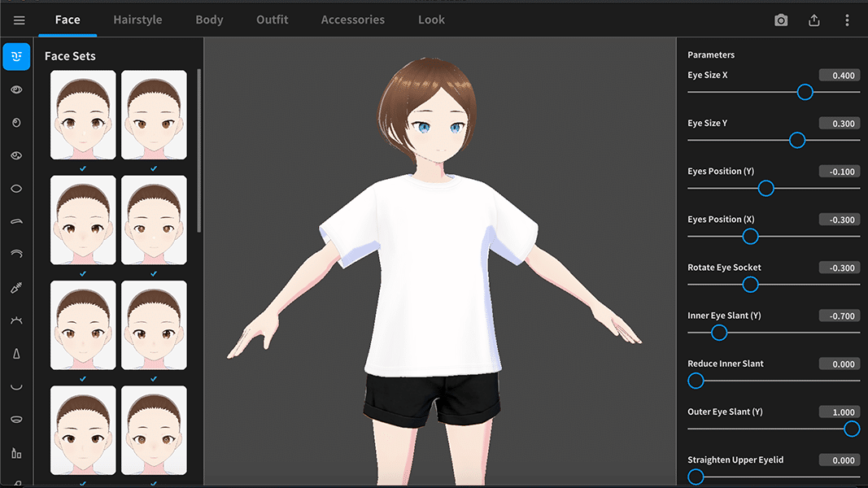
Task: Click the Eyes Position (Y) slider handle
Action: tap(766, 189)
